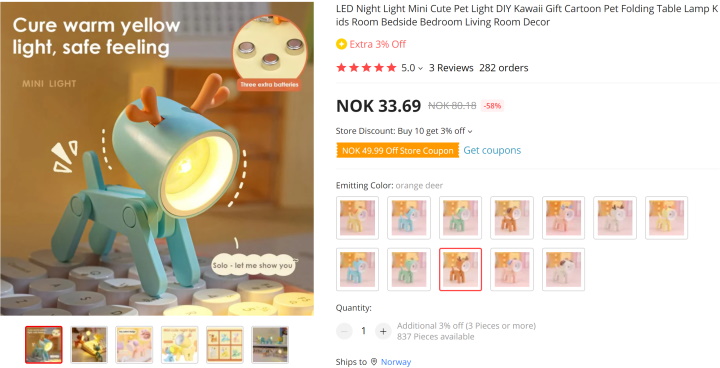
Task: Choose the selected orange deer swatch in second row
Action: (x=461, y=270)
